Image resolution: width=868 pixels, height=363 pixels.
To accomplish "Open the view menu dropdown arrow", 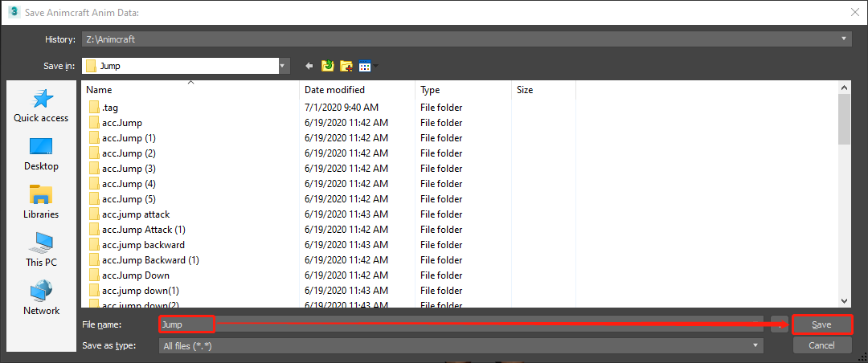I will click(x=376, y=67).
